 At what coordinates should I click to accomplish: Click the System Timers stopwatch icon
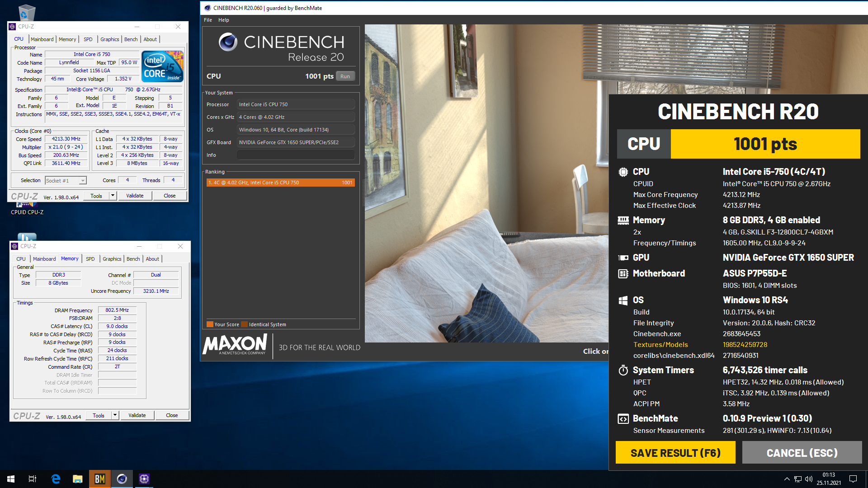(623, 371)
